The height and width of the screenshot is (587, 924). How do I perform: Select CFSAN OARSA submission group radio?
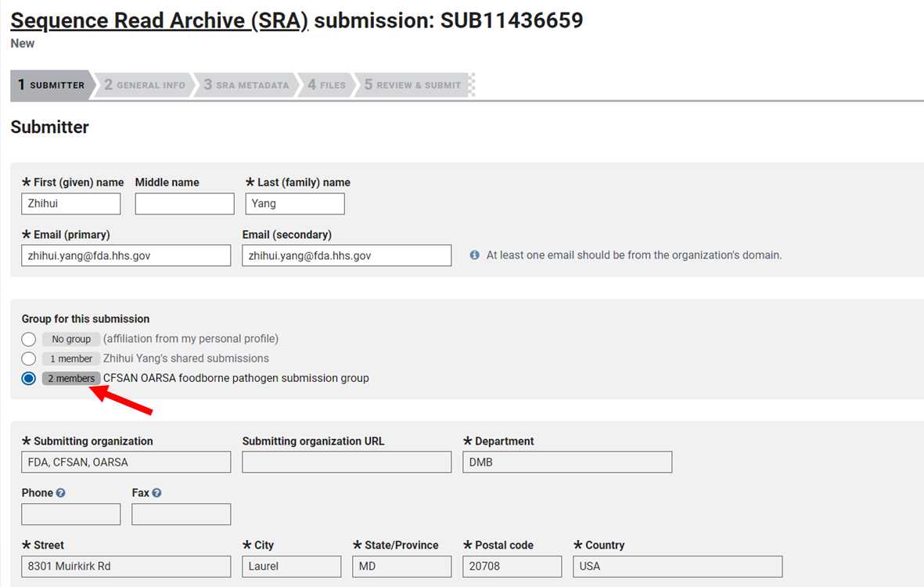28,378
